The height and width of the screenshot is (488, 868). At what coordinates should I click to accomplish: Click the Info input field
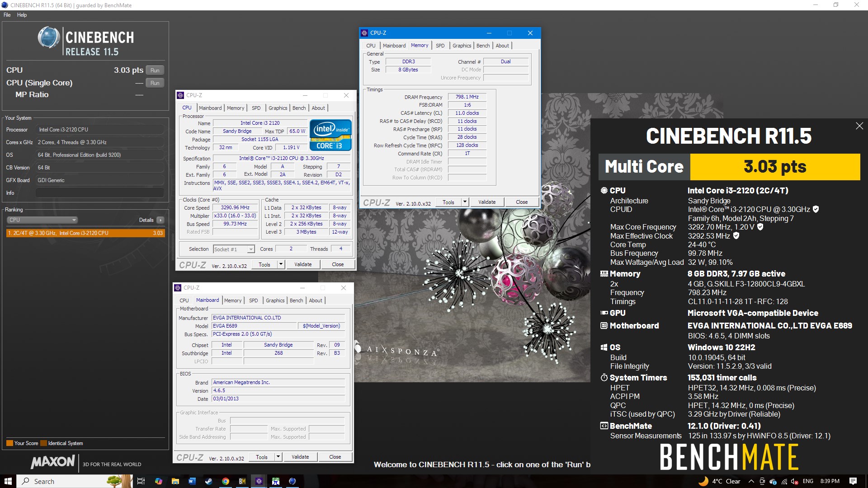tap(99, 193)
